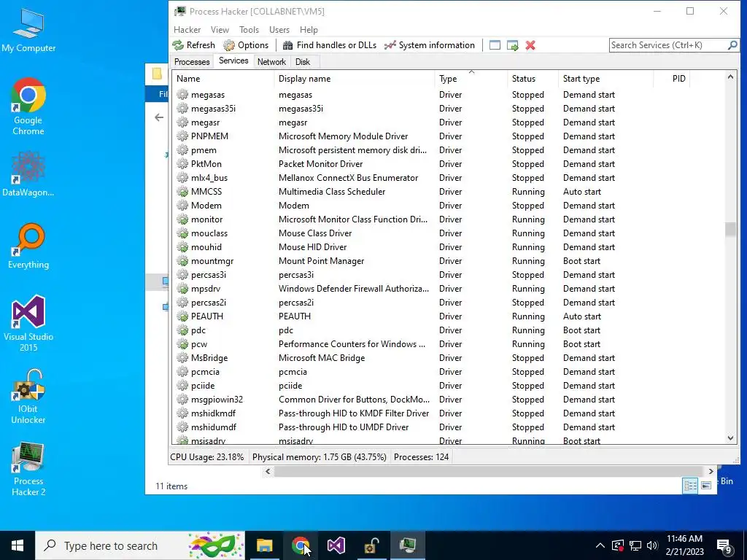Screen dimensions: 747x560
Task: Select the mouclass service gear icon
Action: tap(182, 233)
